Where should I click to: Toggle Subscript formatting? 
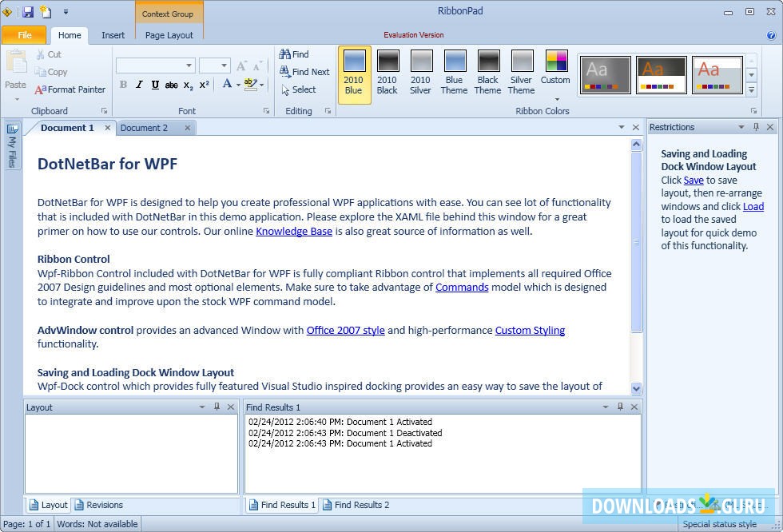tap(188, 85)
